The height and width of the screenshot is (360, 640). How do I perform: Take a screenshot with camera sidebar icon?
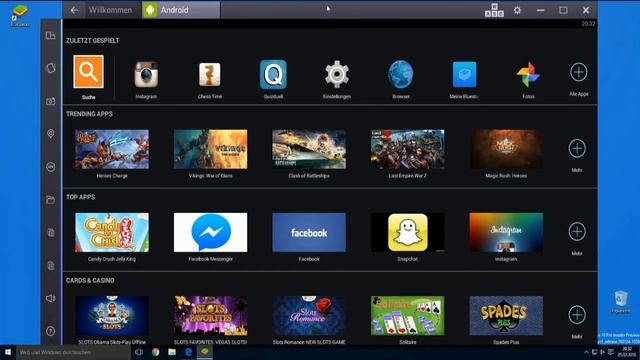51,101
